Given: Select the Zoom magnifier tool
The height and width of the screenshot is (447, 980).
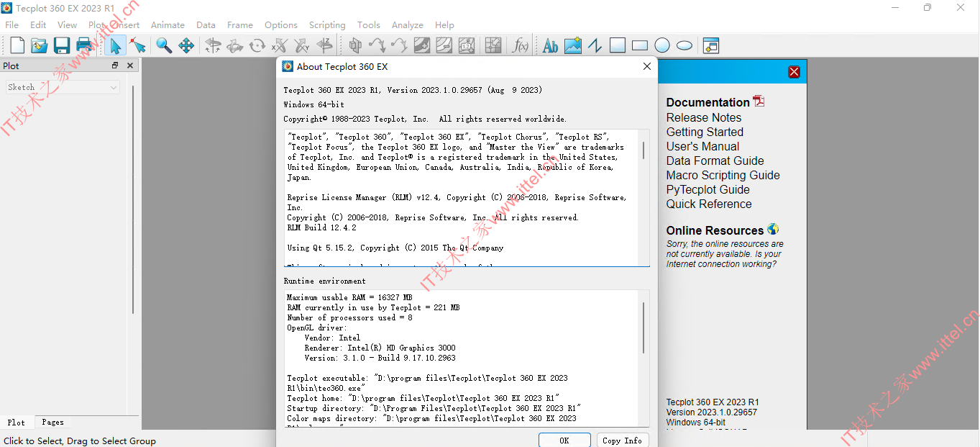Looking at the screenshot, I should (x=164, y=45).
